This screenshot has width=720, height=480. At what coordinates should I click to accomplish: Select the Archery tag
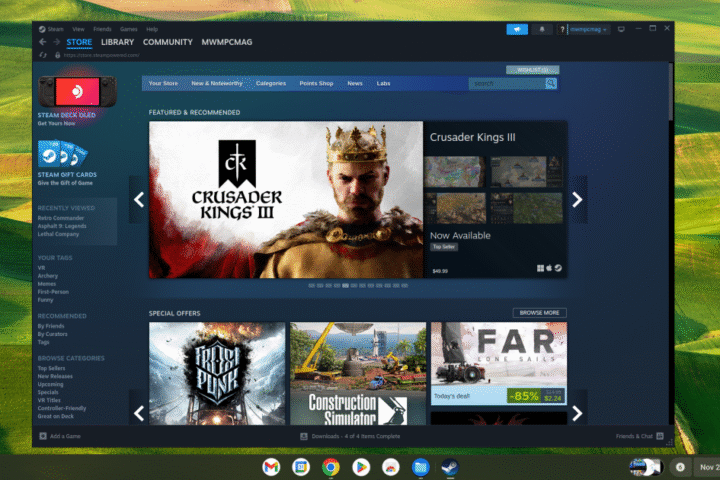(x=48, y=276)
